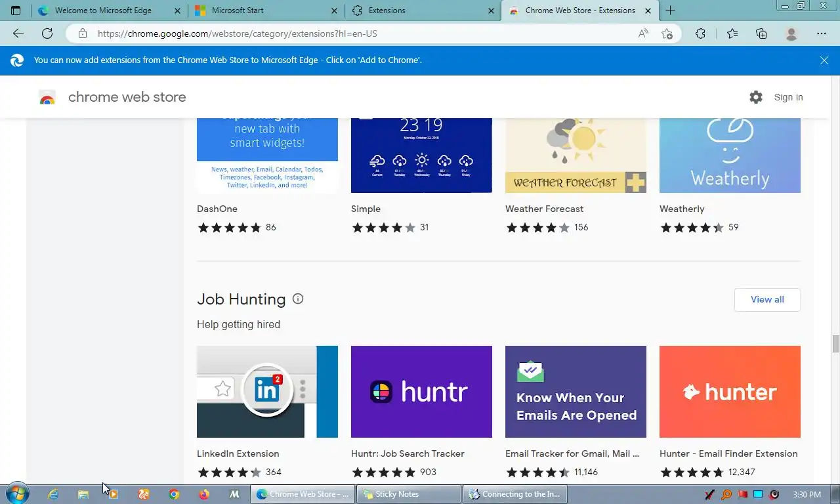Click DashOne's 86 ratings count
Viewport: 840px width, 504px height.
271,228
